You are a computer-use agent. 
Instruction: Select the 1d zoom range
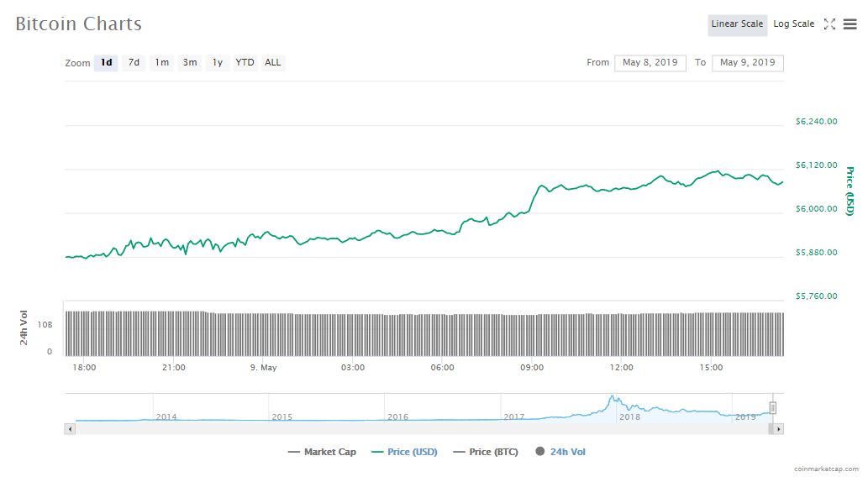(106, 63)
